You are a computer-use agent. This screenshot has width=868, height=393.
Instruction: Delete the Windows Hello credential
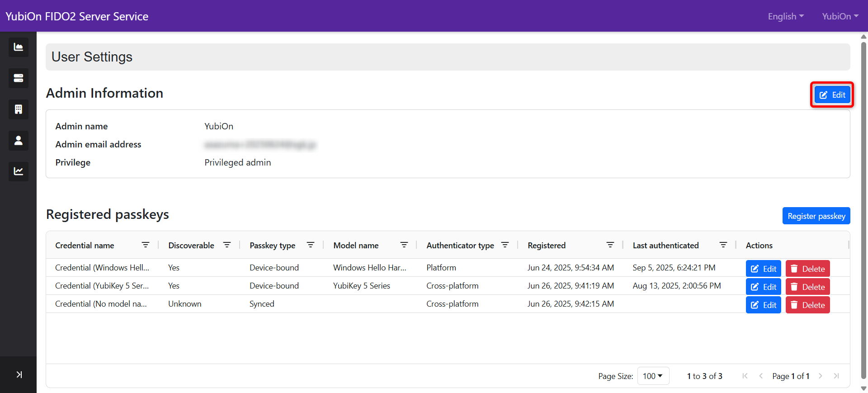coord(808,269)
